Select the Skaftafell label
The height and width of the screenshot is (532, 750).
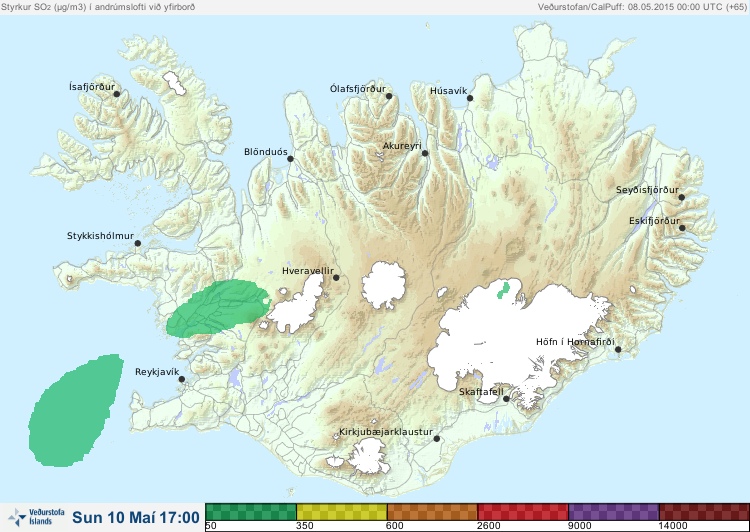click(481, 392)
